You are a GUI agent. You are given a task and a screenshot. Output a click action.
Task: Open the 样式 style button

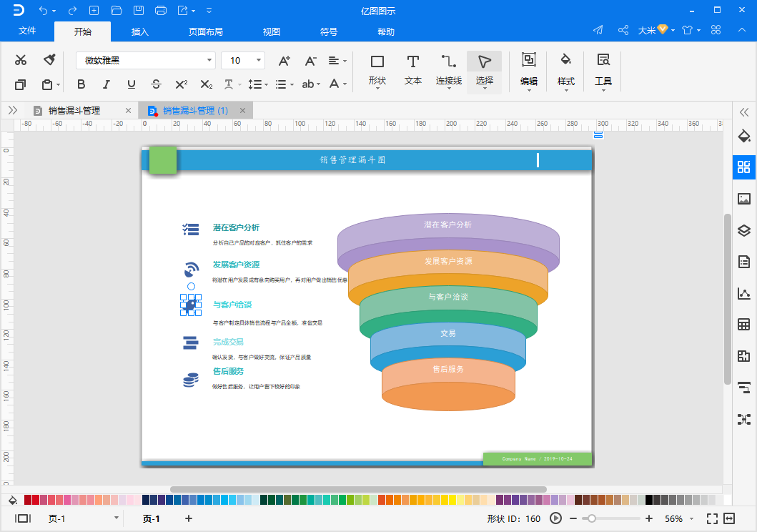(566, 71)
